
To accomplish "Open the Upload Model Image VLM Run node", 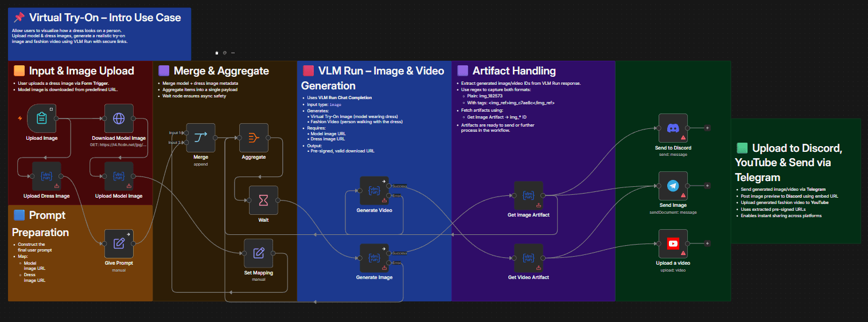I will point(119,176).
